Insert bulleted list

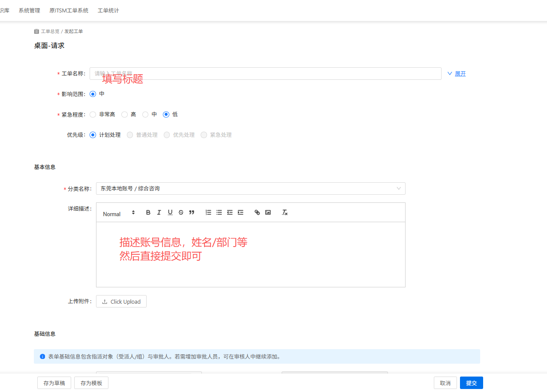(x=219, y=212)
